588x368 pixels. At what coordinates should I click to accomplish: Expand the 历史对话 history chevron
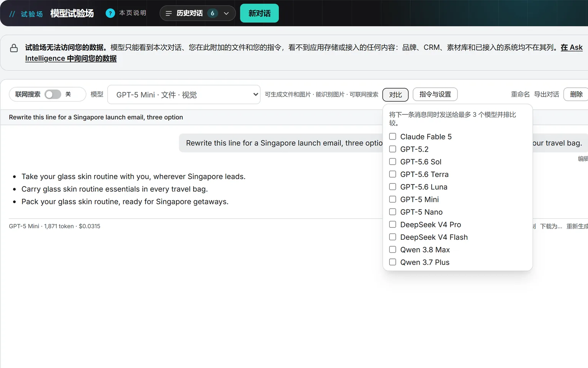click(226, 13)
